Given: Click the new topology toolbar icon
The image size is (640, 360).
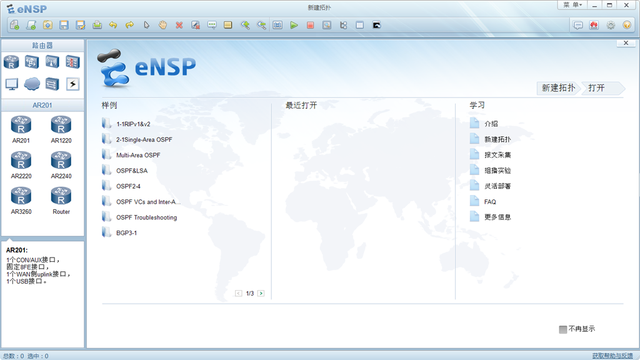Looking at the screenshot, I should pos(14,25).
